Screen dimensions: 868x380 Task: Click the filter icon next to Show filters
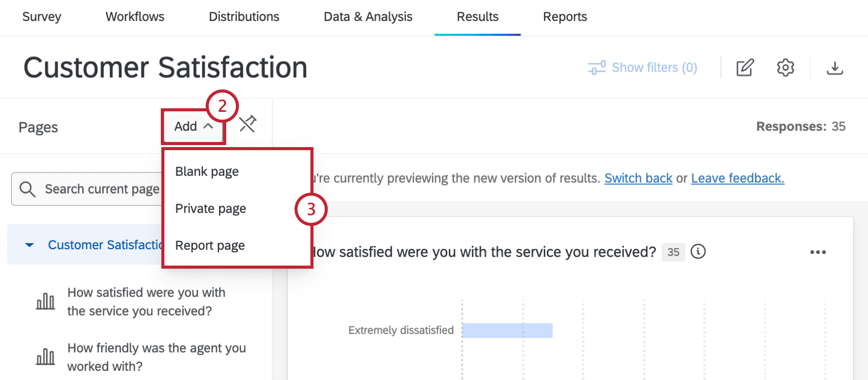coord(595,67)
